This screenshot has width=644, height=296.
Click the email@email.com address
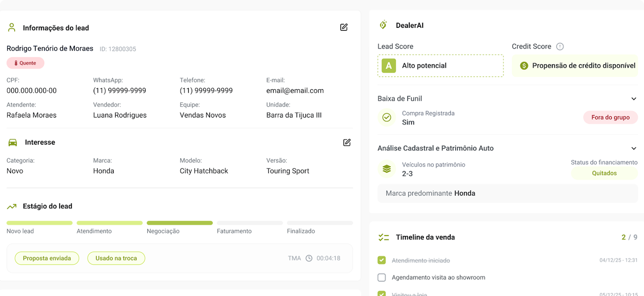pyautogui.click(x=295, y=91)
